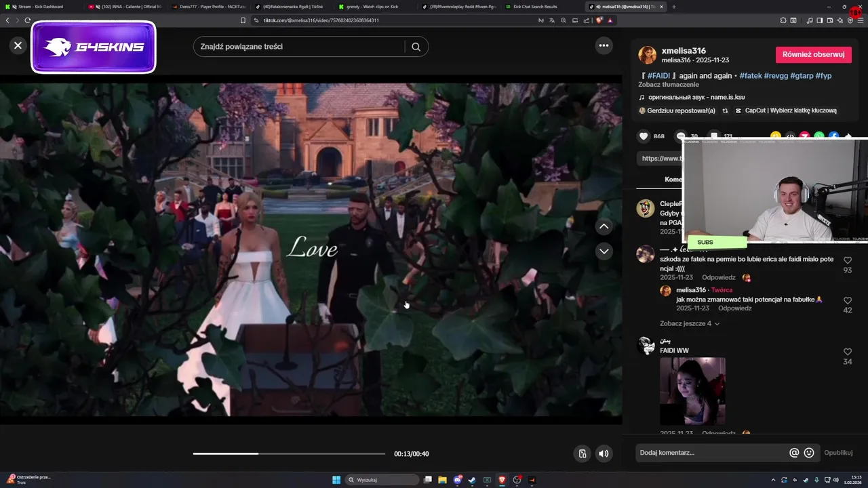
Task: Open the original sound name.is.ksu link
Action: 696,98
